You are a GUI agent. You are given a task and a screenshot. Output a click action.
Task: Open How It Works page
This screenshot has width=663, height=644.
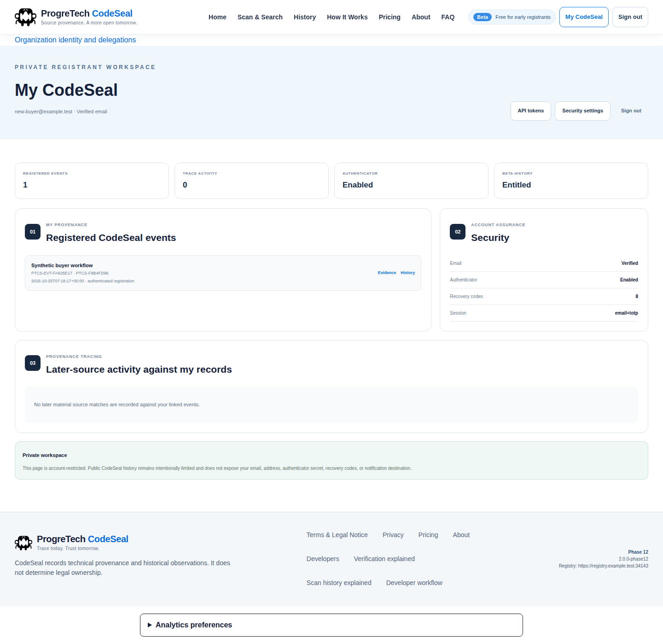click(347, 17)
